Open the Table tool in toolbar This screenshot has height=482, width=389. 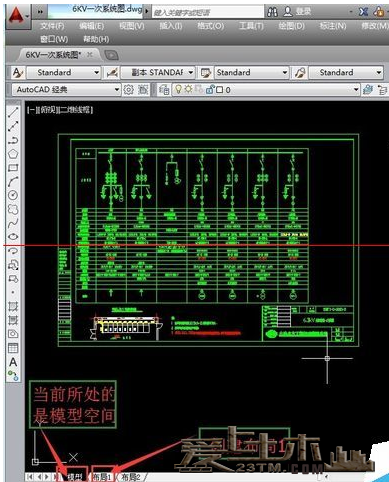[13, 348]
